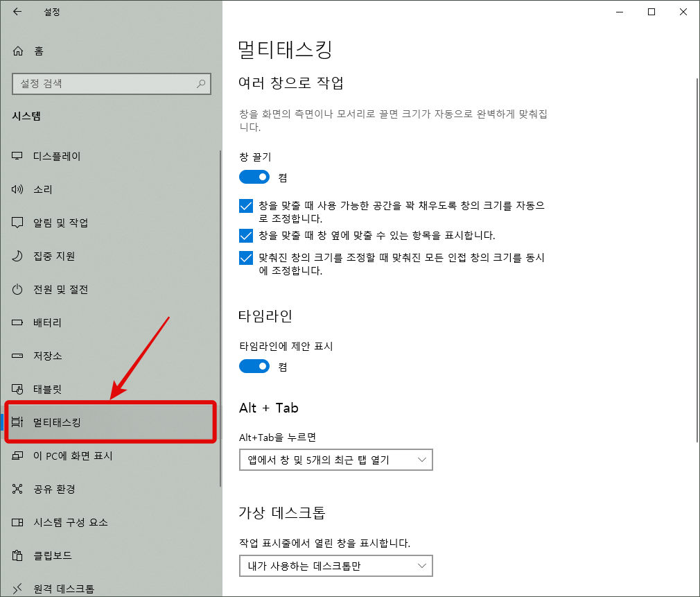This screenshot has width=700, height=597.
Task: Click the back arrow icon
Action: [x=17, y=12]
